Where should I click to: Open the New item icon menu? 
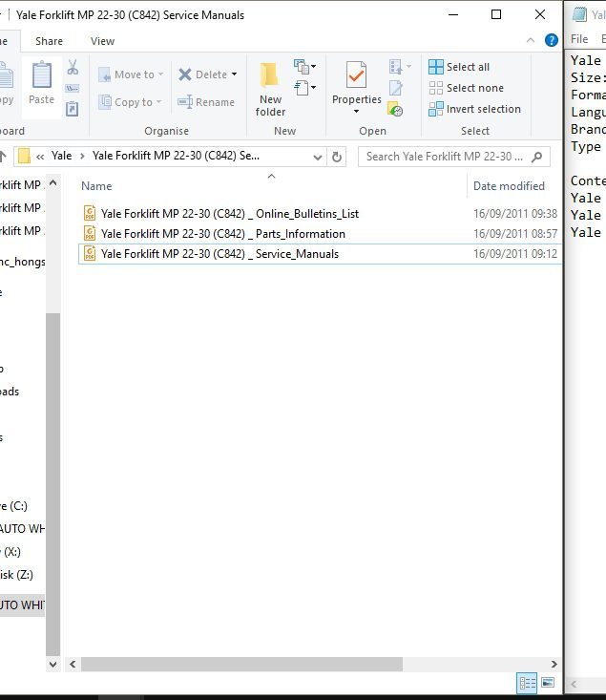pyautogui.click(x=304, y=67)
